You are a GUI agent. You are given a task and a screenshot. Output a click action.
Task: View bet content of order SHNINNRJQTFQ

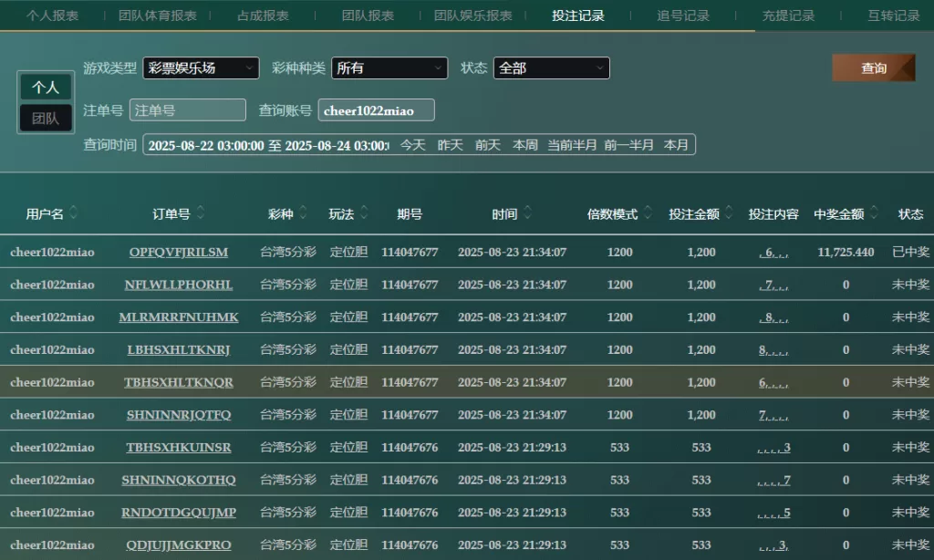point(773,415)
